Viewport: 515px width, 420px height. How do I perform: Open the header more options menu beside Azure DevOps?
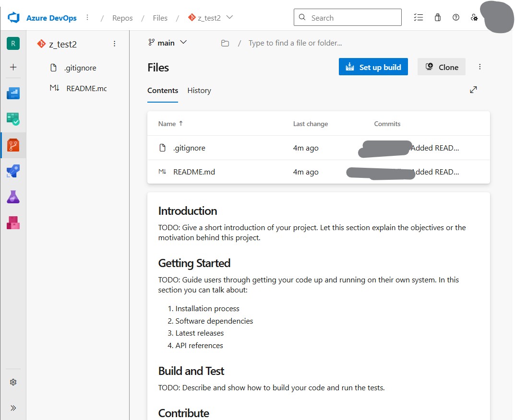[x=87, y=17]
